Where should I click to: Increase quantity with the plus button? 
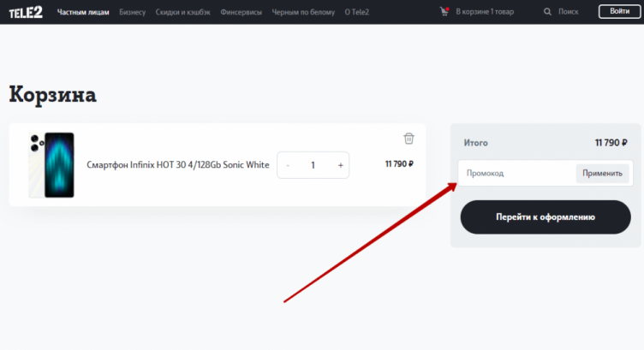tap(340, 165)
